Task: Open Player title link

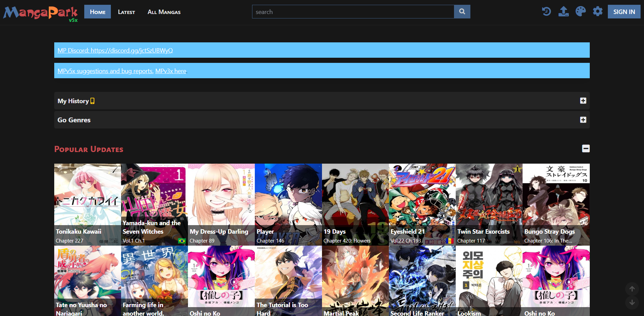Action: pos(265,231)
